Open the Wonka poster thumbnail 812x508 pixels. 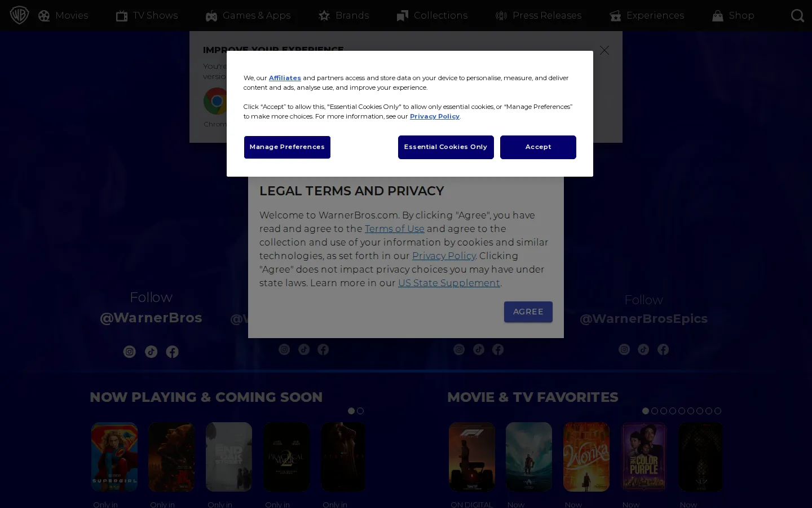586,457
